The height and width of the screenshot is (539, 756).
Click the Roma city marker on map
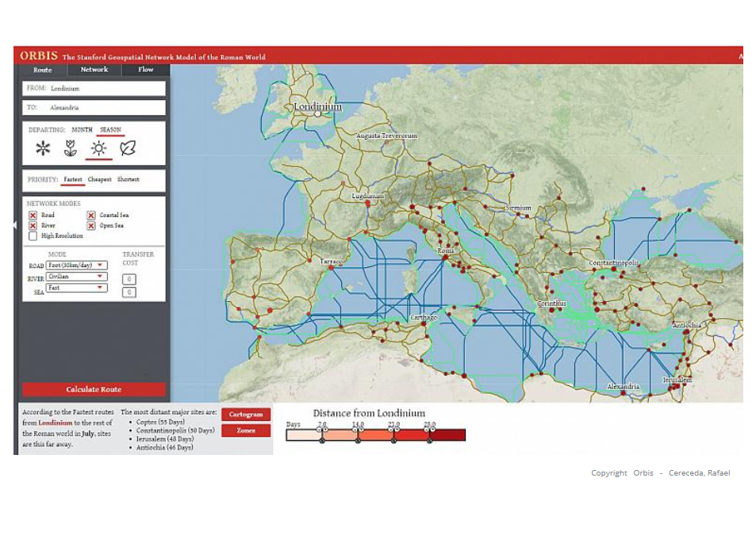click(x=445, y=258)
